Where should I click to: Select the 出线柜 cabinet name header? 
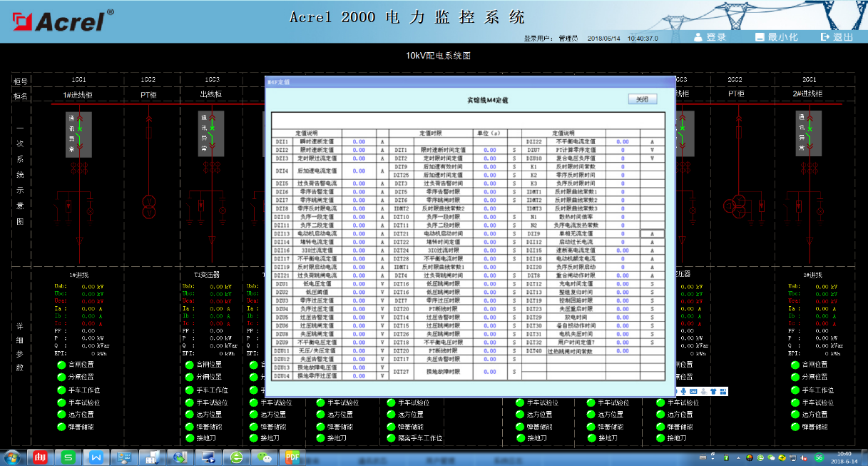tap(212, 94)
